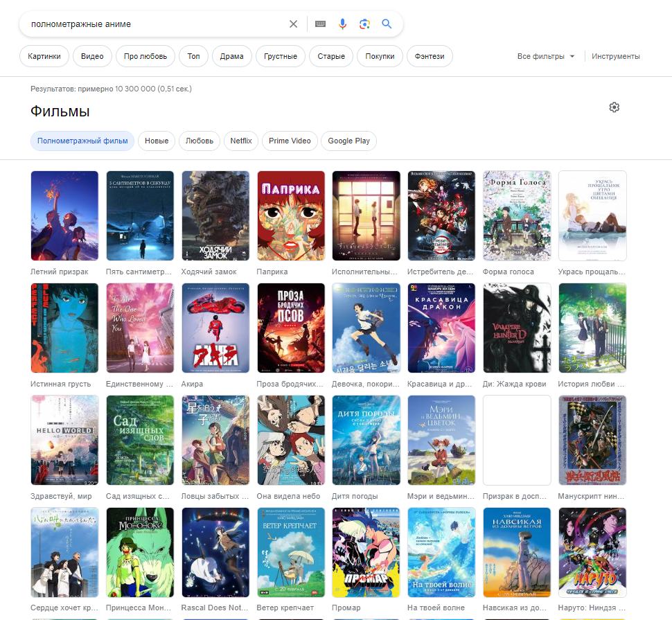672x620 pixels.
Task: Open search by image lens icon
Action: click(x=364, y=24)
